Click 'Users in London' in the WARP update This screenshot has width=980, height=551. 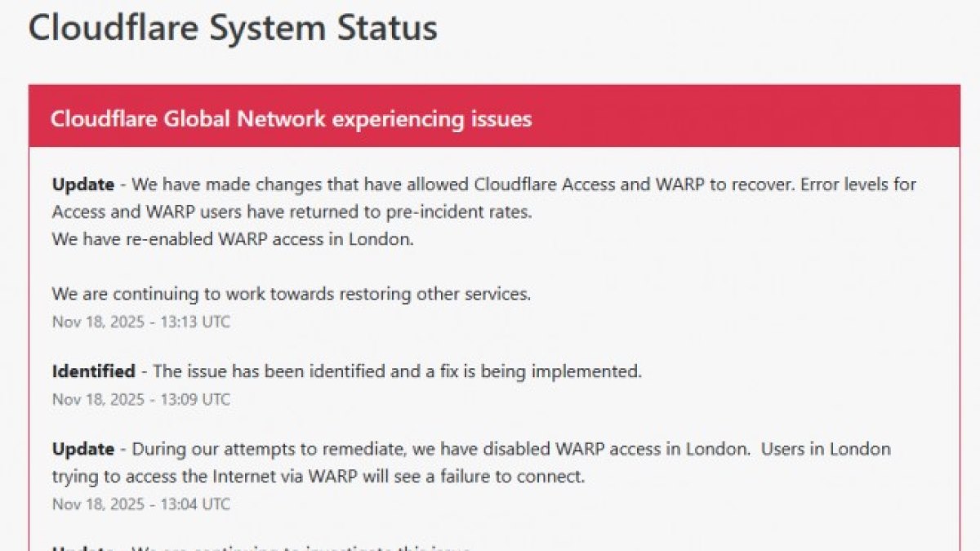coord(826,449)
